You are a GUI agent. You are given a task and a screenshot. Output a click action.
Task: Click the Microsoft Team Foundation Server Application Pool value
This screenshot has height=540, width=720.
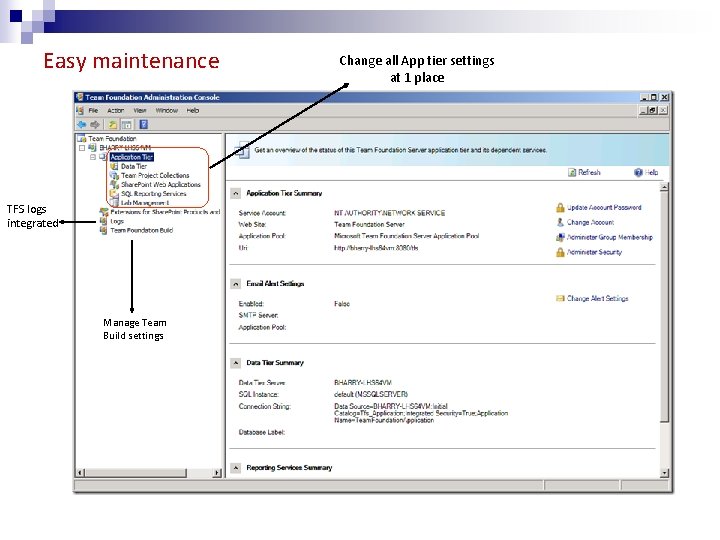[x=406, y=236]
